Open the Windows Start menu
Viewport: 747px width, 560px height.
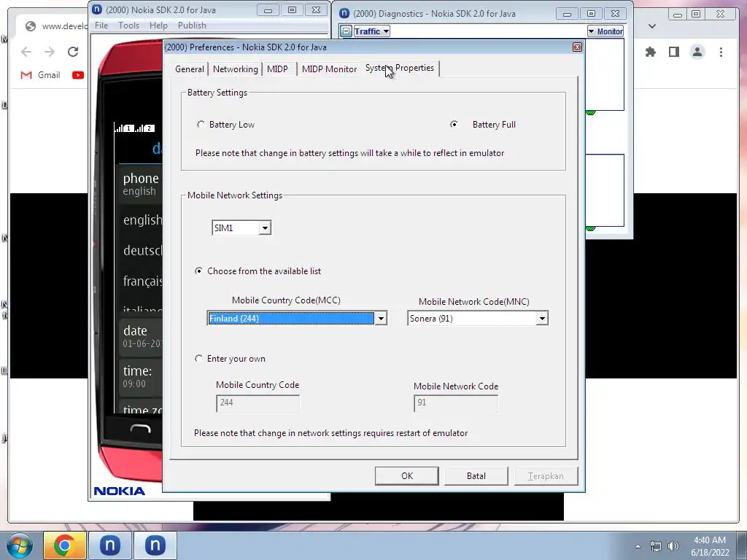pyautogui.click(x=20, y=545)
